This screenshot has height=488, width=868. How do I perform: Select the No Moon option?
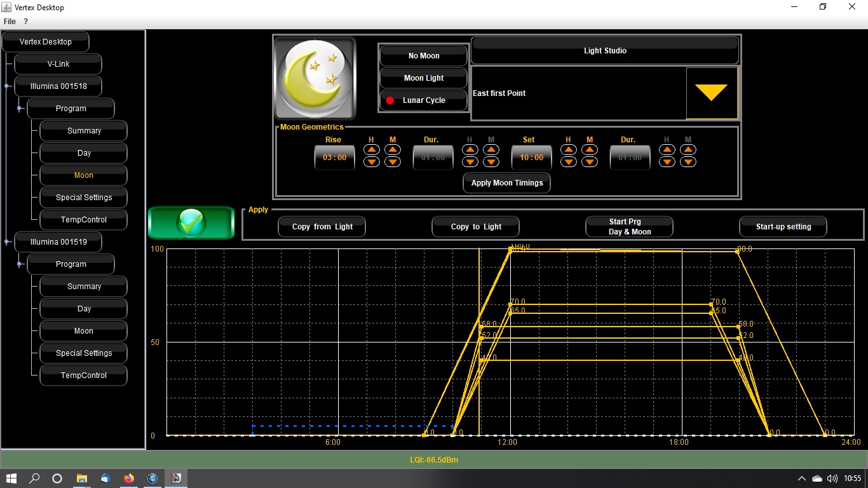click(424, 56)
